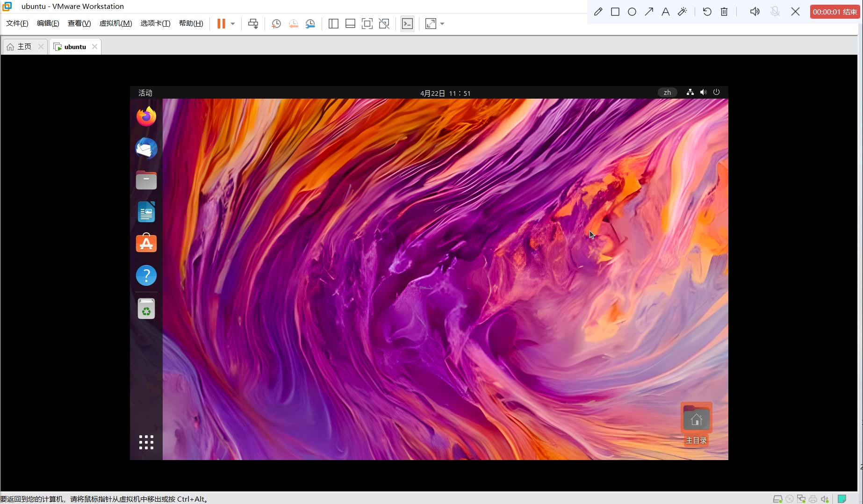This screenshot has width=863, height=504.
Task: Toggle system speaker audio in recorder
Action: point(755,12)
